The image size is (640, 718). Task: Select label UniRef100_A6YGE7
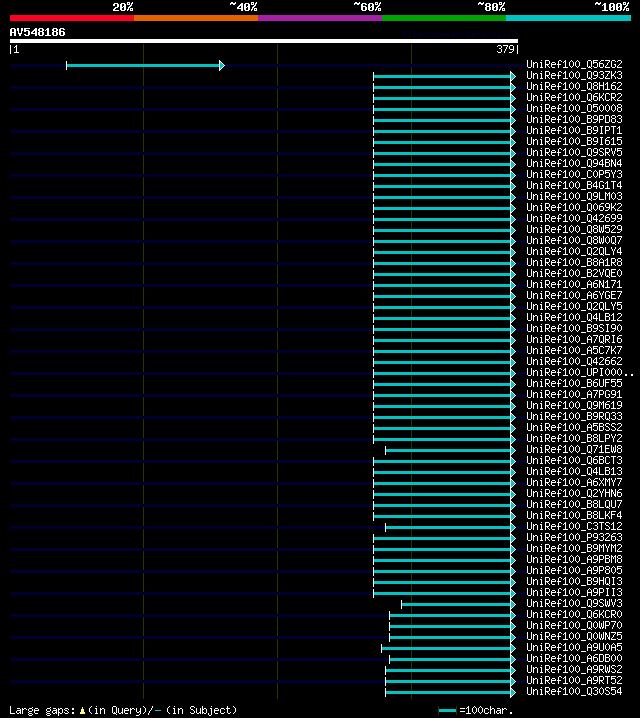coord(574,295)
